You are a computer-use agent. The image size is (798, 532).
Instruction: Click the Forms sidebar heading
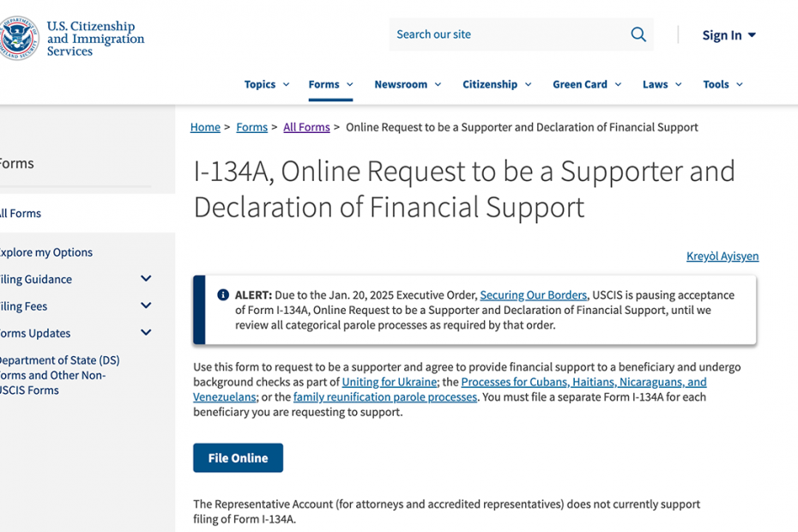click(16, 163)
